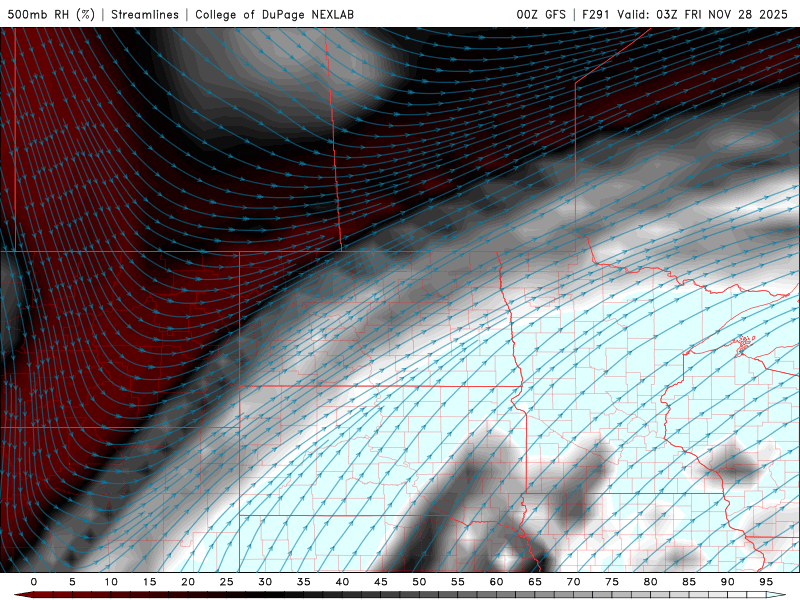
Task: Click the "Streamlines" label in header
Action: [x=145, y=14]
